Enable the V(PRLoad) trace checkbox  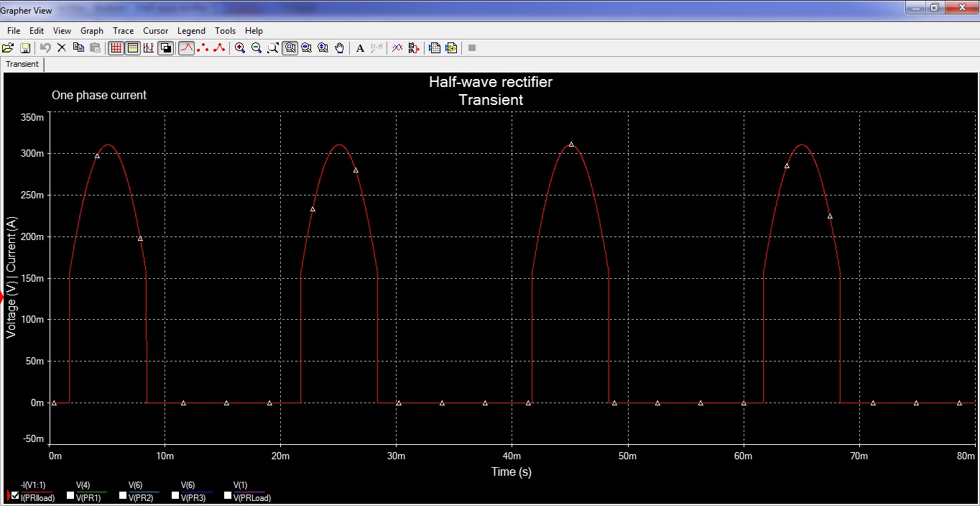click(x=228, y=494)
